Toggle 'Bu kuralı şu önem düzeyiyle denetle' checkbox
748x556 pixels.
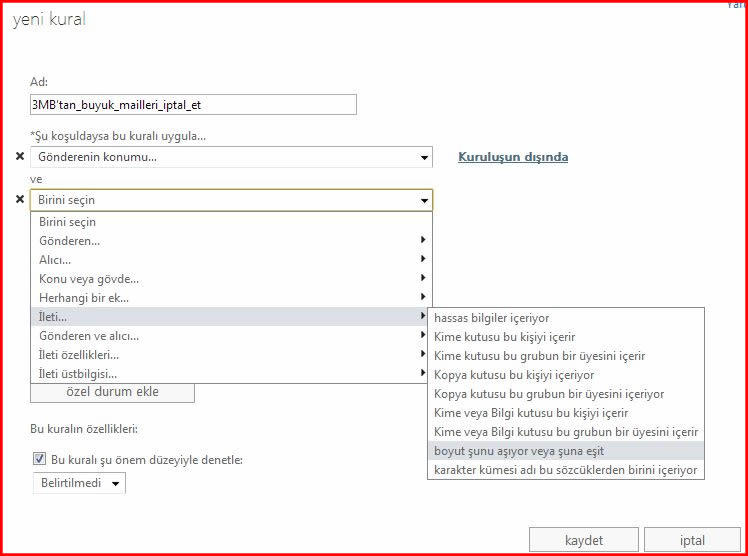point(40,459)
